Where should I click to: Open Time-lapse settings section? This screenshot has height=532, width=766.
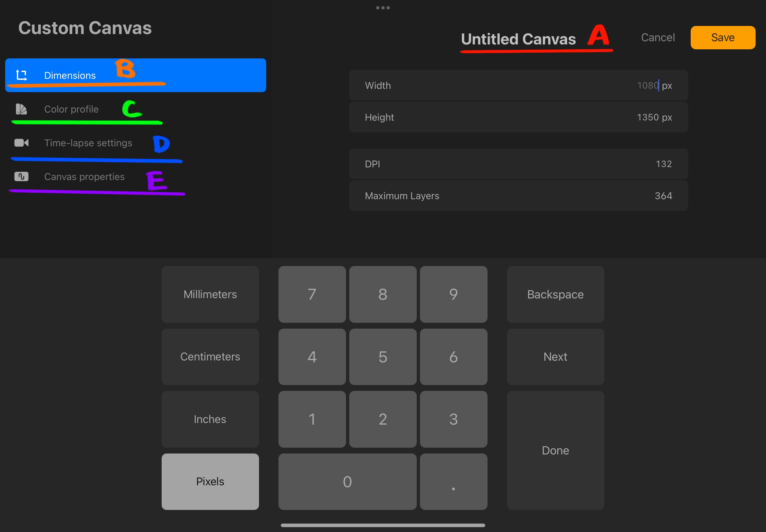88,143
